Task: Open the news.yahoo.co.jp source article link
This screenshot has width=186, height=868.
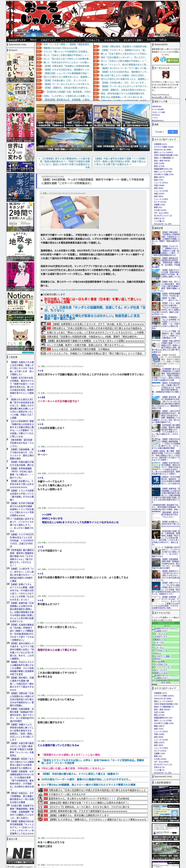Action: (x=79, y=290)
